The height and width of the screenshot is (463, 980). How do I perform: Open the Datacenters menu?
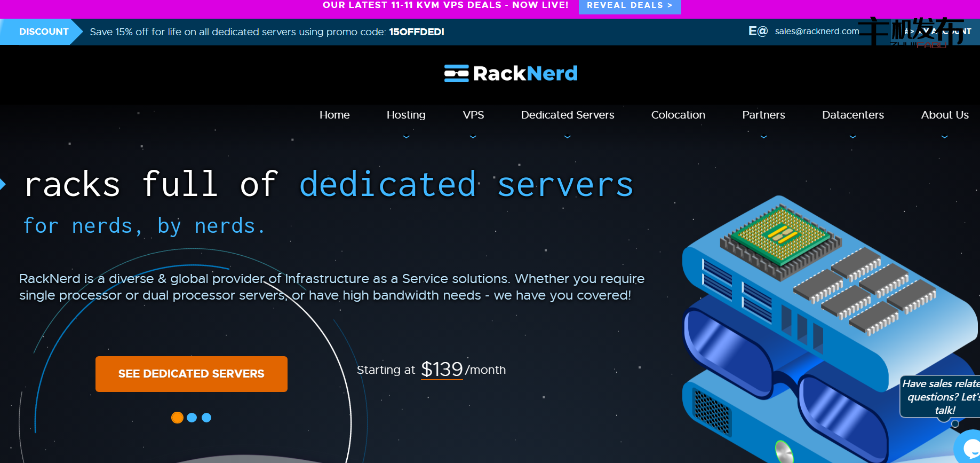point(852,115)
